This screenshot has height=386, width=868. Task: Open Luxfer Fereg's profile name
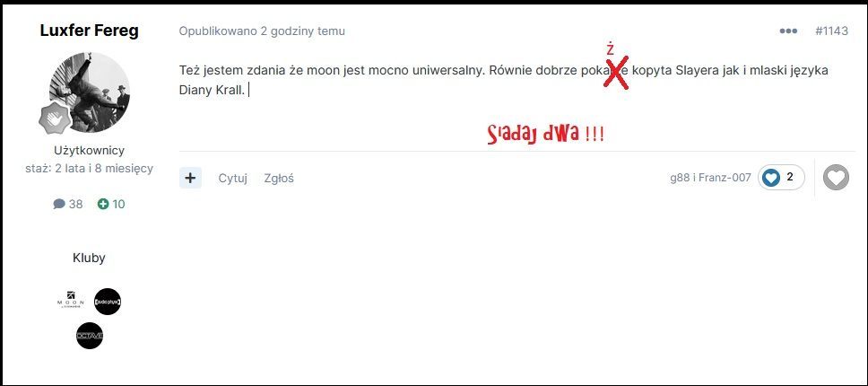pos(89,31)
